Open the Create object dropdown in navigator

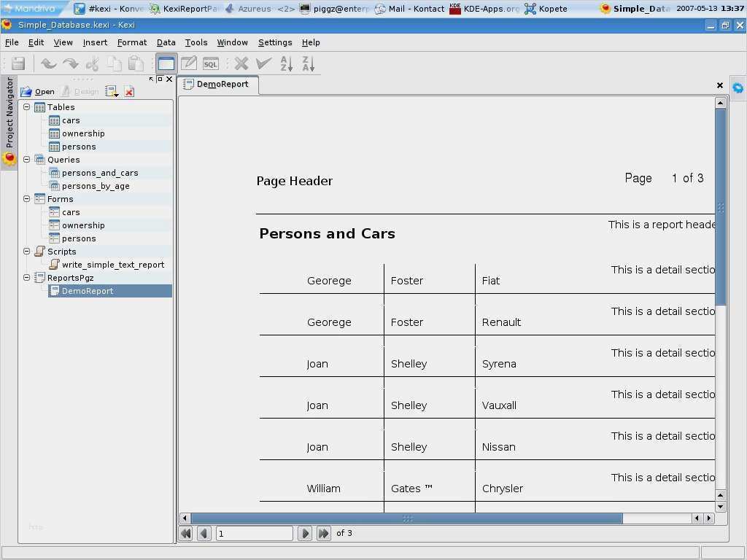112,91
